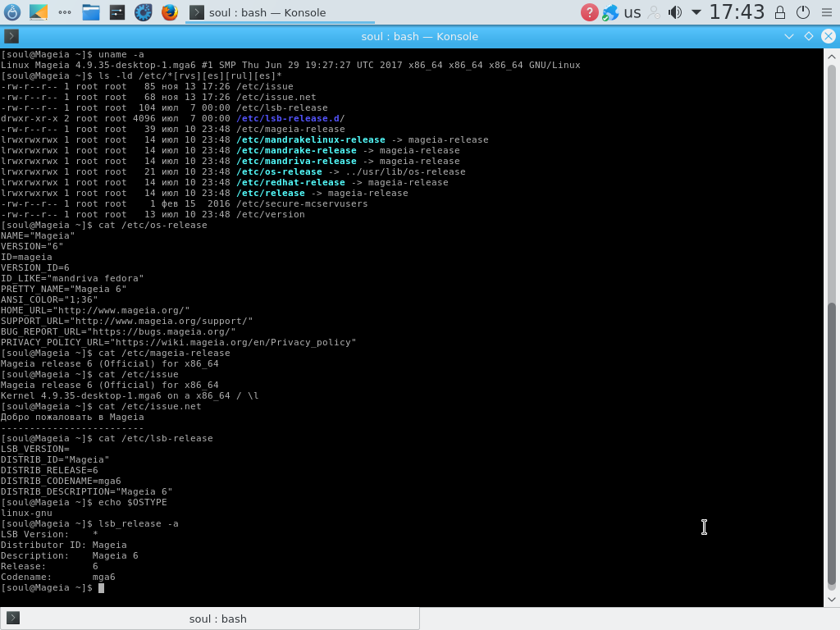Click '/etc/mandriva-release' symlink text
The image size is (840, 630).
[296, 162]
